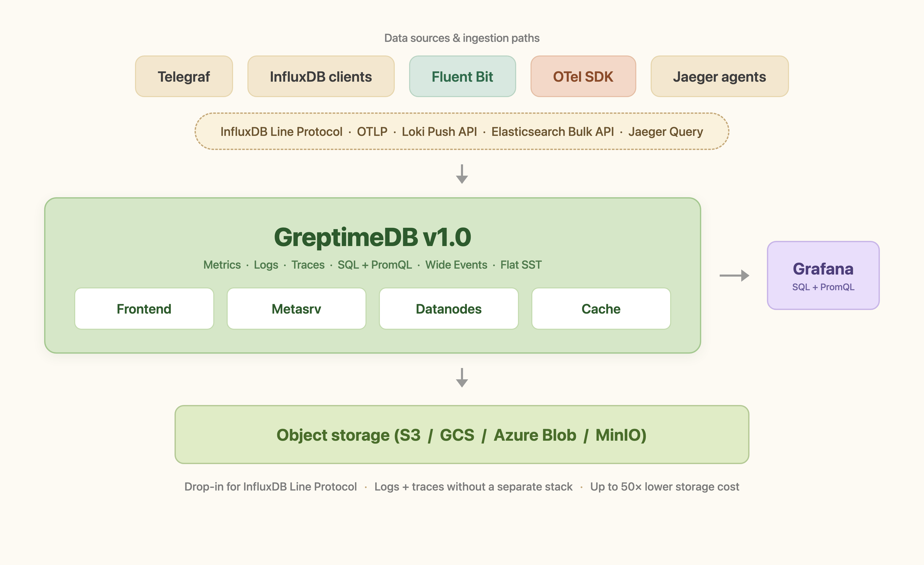Image resolution: width=924 pixels, height=565 pixels.
Task: Click 'SQL + PromQL' under GreptimeDB title
Action: pyautogui.click(x=375, y=265)
